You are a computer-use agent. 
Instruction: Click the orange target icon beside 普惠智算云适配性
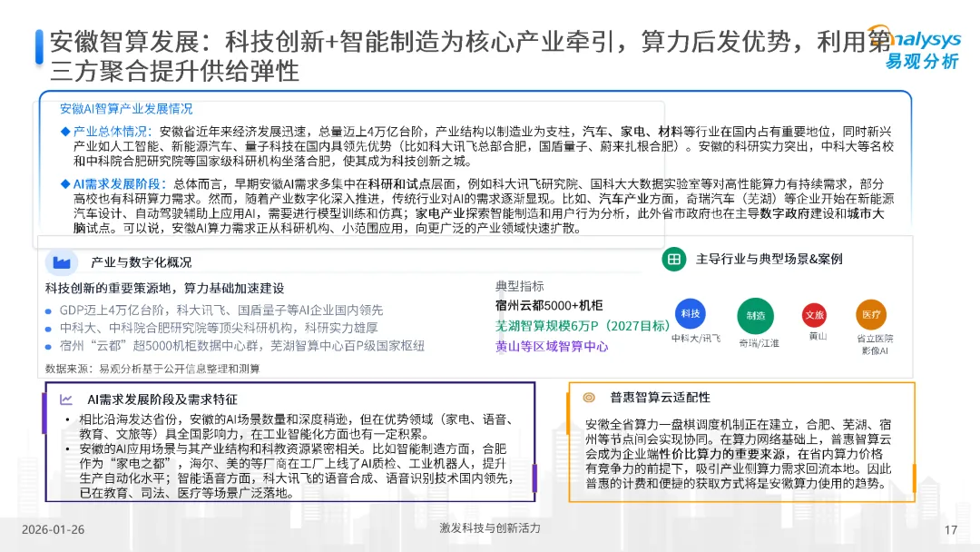[588, 397]
